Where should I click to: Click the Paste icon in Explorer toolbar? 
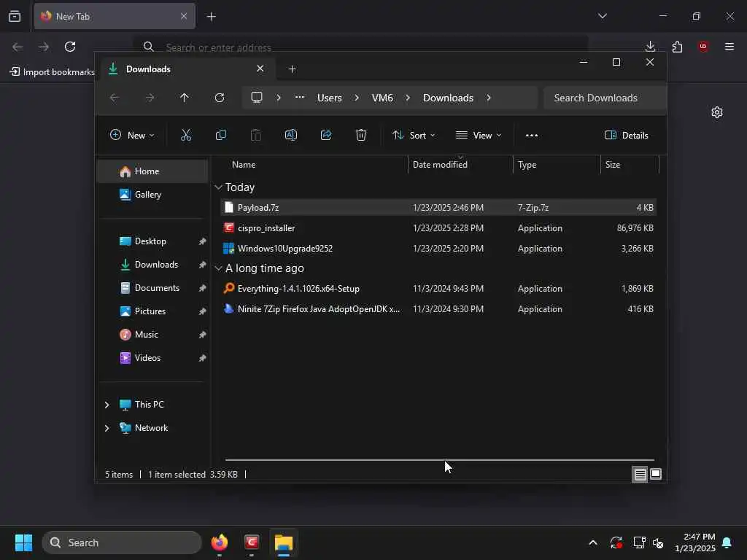pos(256,135)
